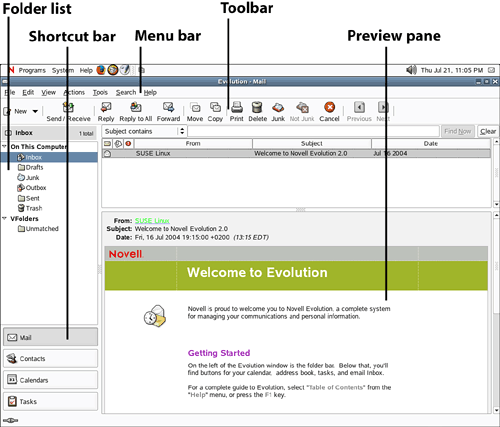Clear the search field

tap(488, 131)
